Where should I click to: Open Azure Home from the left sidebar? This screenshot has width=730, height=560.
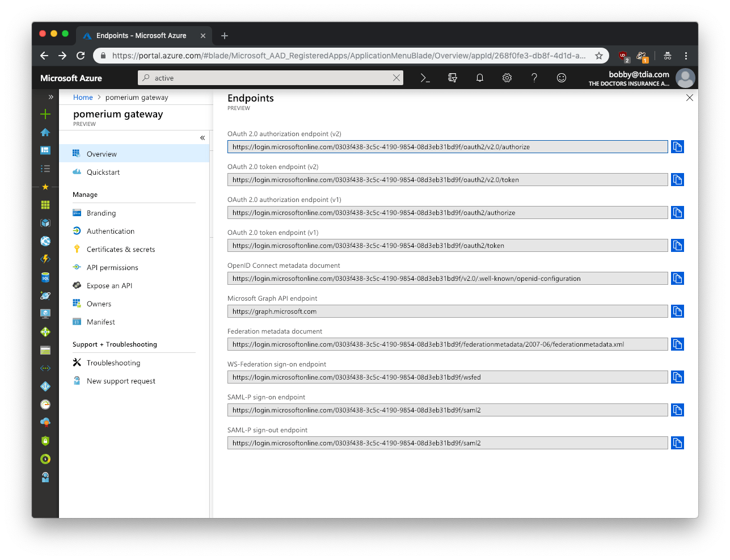45,132
